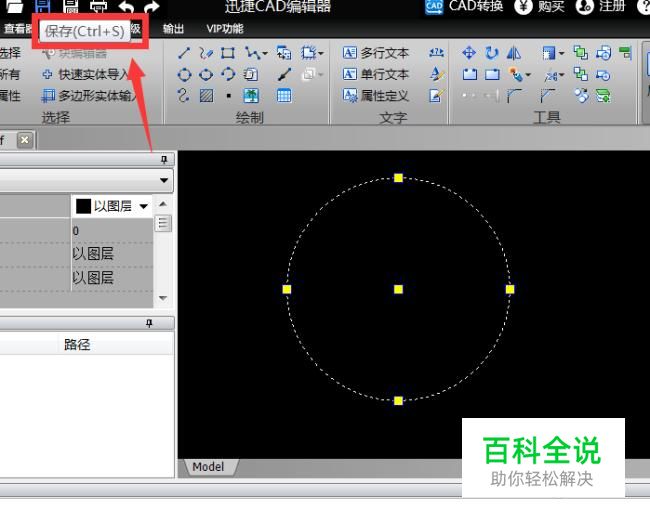Select the Circle drawing tool
Image resolution: width=650 pixels, height=522 pixels.
[184, 75]
